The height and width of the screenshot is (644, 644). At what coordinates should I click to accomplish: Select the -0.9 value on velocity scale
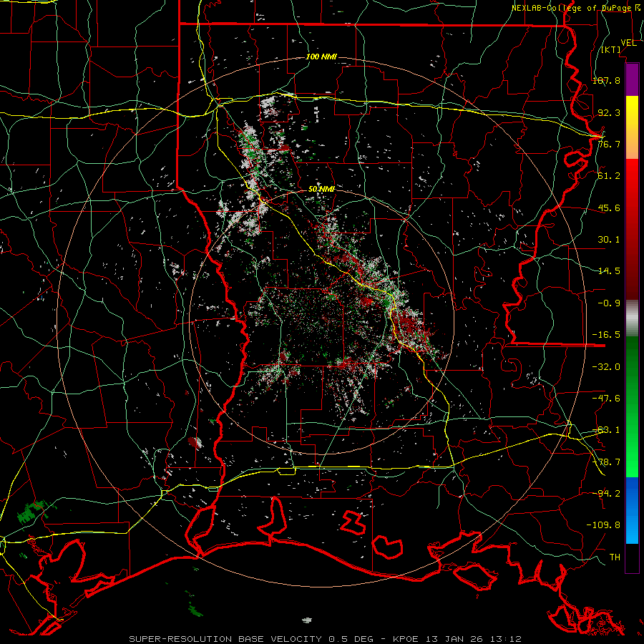609,303
